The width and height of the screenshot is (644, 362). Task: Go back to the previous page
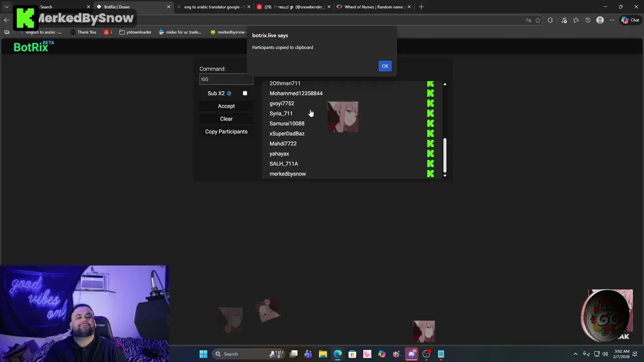point(6,20)
